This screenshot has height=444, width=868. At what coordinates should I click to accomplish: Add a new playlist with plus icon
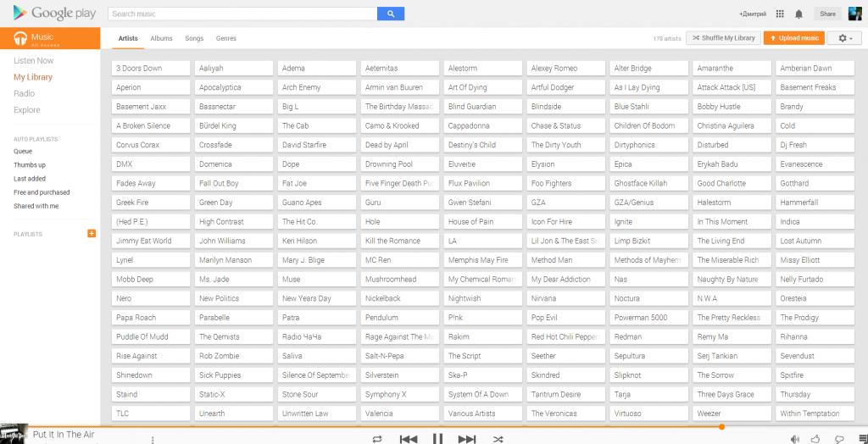92,234
